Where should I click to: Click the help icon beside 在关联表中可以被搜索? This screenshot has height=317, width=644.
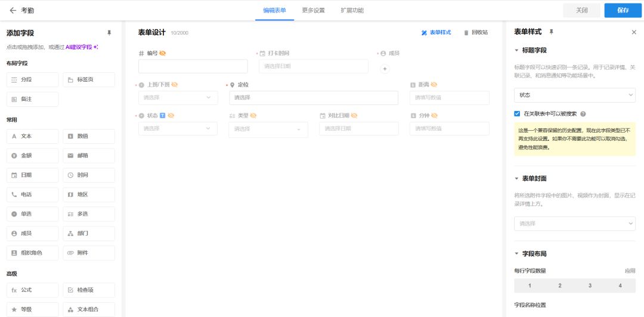tap(583, 113)
